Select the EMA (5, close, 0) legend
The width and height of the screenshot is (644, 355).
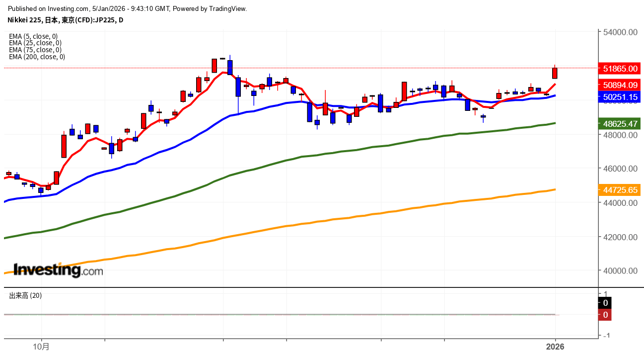[x=33, y=36]
